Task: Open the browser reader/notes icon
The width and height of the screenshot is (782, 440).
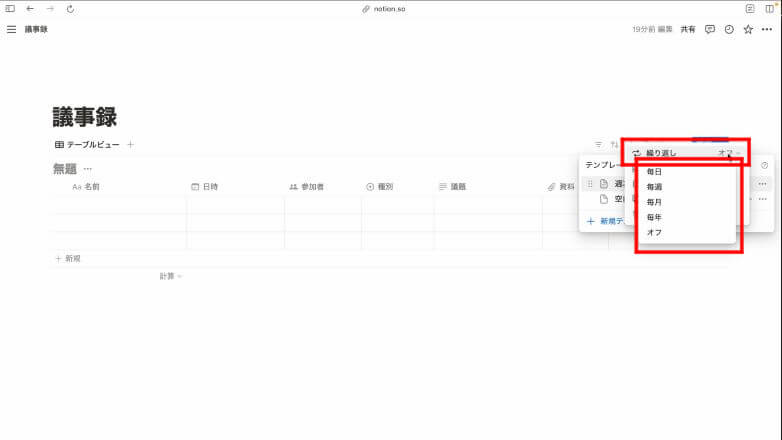Action: [x=750, y=8]
